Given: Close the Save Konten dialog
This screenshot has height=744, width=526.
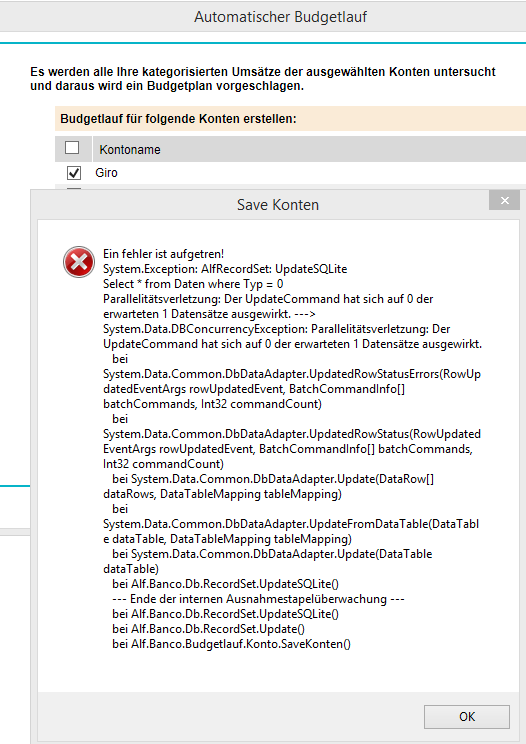Looking at the screenshot, I should click(505, 201).
